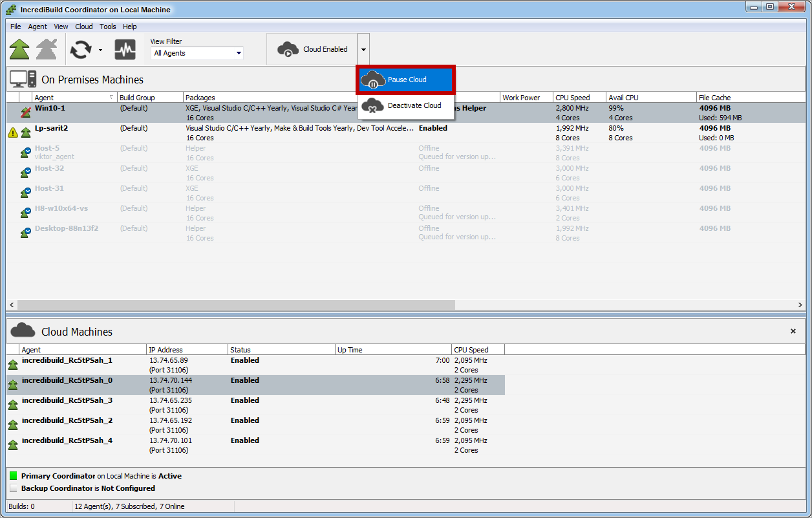Click IP address 13.74.70.144
Viewport: 812px width, 518px height.
(x=171, y=380)
